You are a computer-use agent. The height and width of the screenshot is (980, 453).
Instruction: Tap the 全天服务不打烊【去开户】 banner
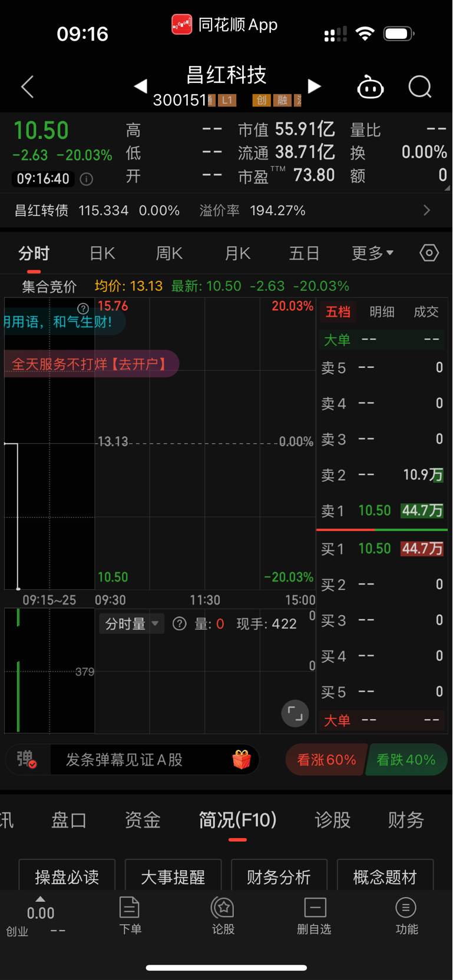coord(91,364)
